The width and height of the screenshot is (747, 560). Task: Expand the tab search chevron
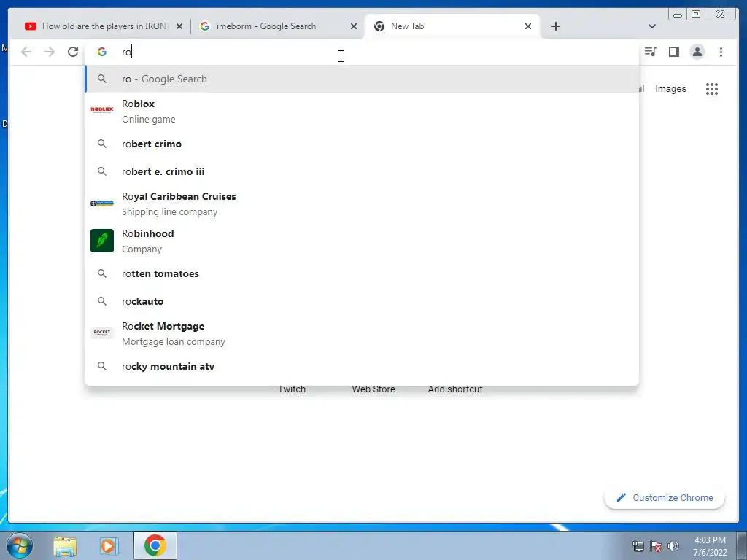[652, 26]
